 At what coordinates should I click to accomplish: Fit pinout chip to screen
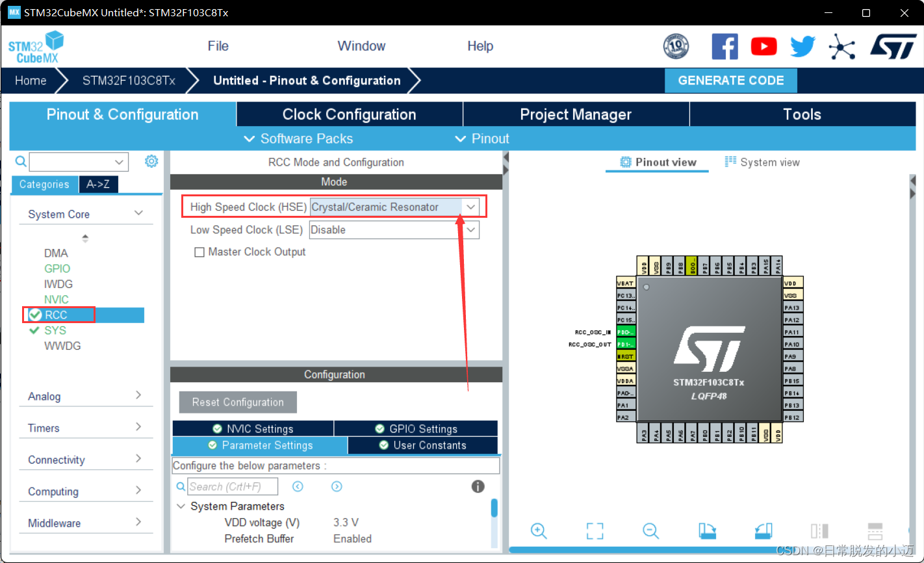[x=595, y=530]
